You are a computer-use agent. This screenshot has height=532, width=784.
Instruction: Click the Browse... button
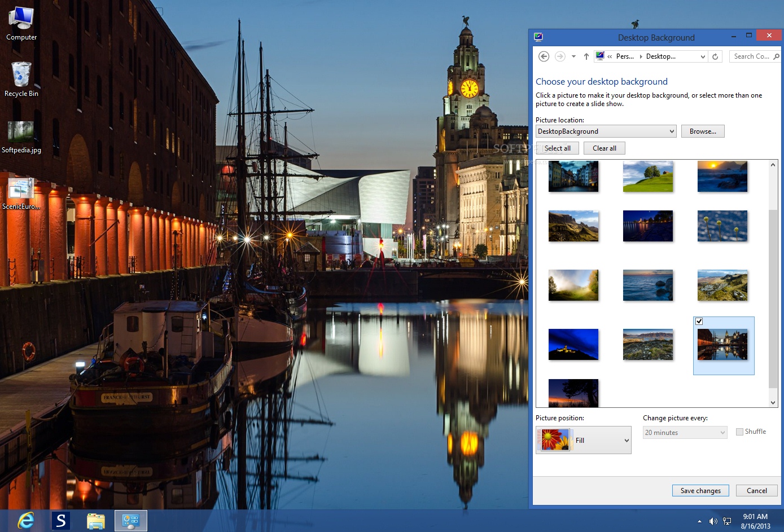[x=703, y=131]
